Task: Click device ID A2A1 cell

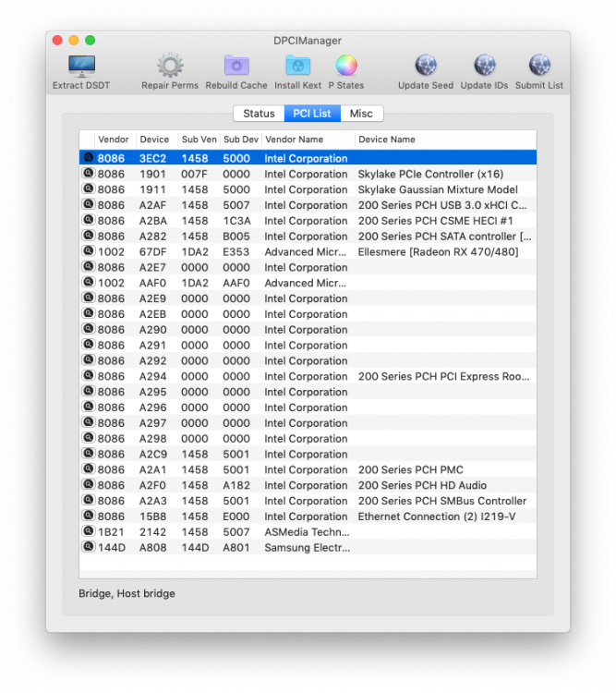Action: (153, 469)
